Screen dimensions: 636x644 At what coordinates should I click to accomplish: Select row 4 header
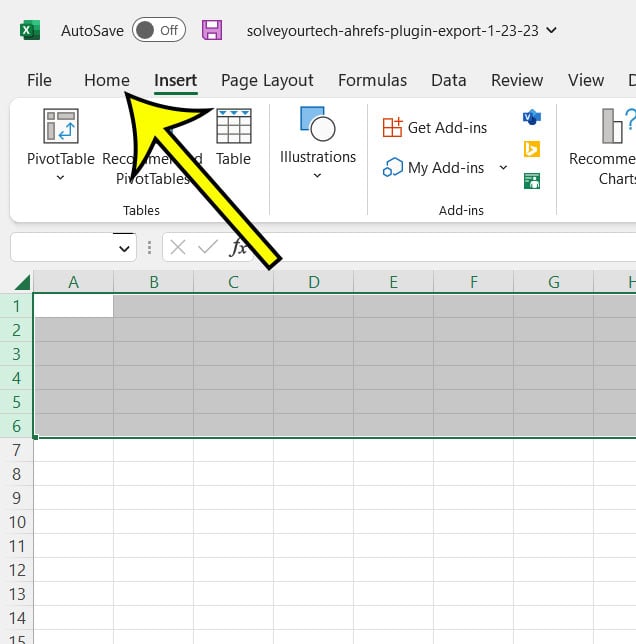tap(16, 378)
